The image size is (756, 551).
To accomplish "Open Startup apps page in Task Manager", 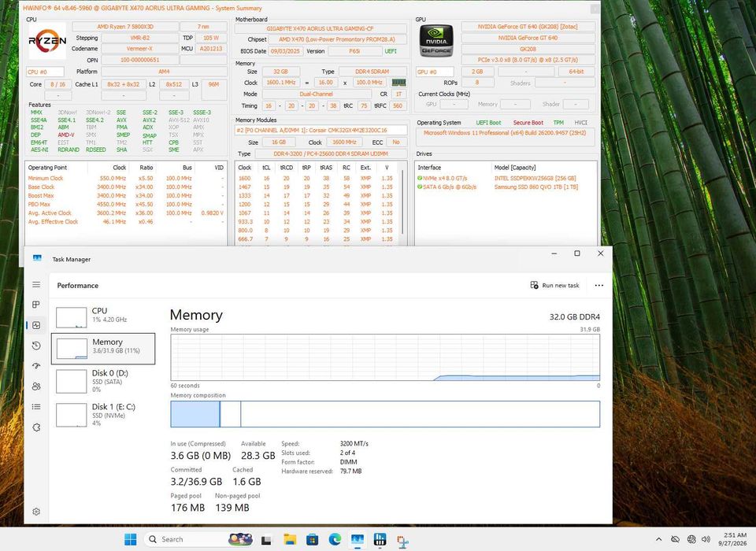I will pos(36,366).
